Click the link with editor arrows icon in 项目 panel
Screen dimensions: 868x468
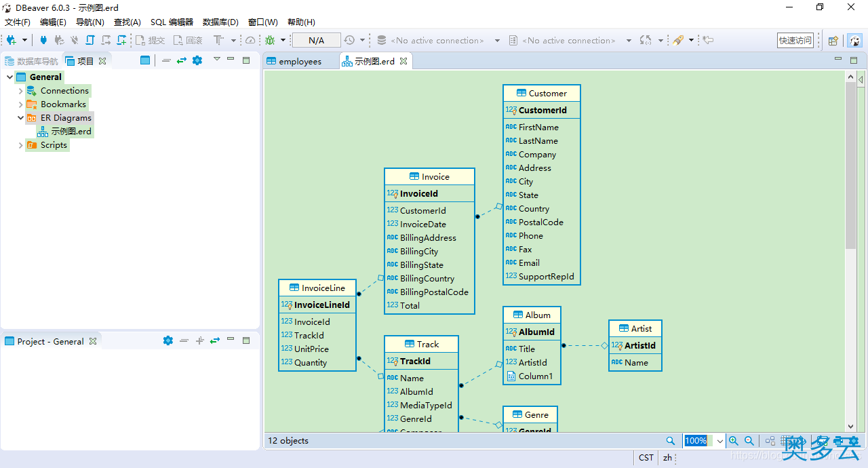pos(182,60)
